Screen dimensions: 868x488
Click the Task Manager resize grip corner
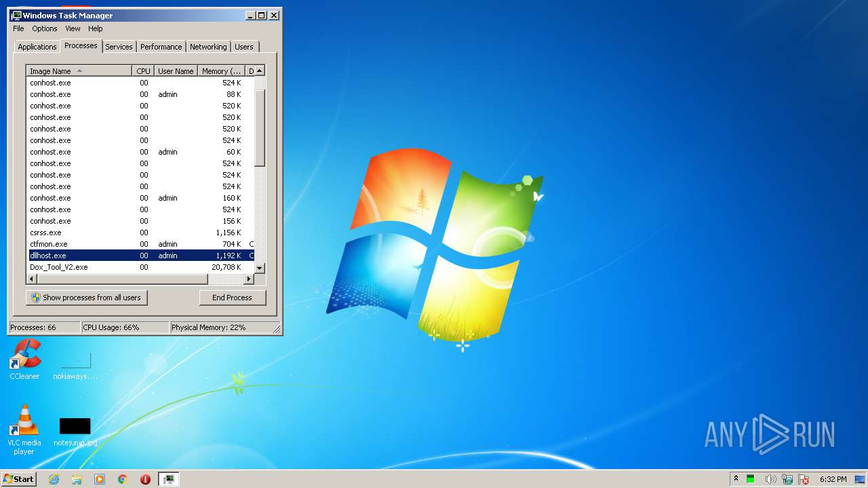(x=277, y=329)
